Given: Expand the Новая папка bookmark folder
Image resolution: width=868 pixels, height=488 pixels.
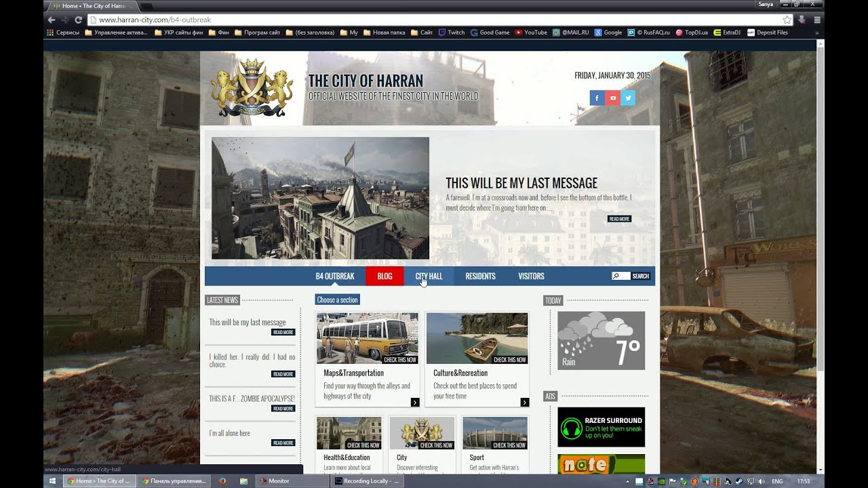Looking at the screenshot, I should click(384, 33).
